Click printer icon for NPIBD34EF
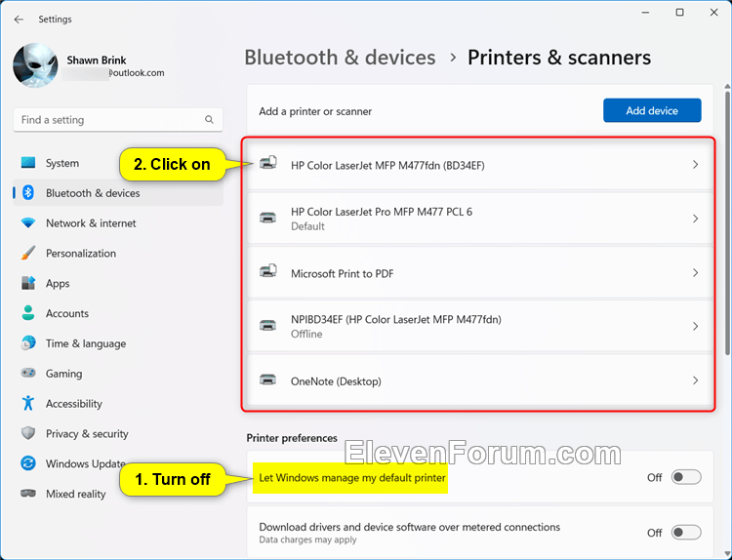Viewport: 732px width, 560px height. click(x=268, y=325)
